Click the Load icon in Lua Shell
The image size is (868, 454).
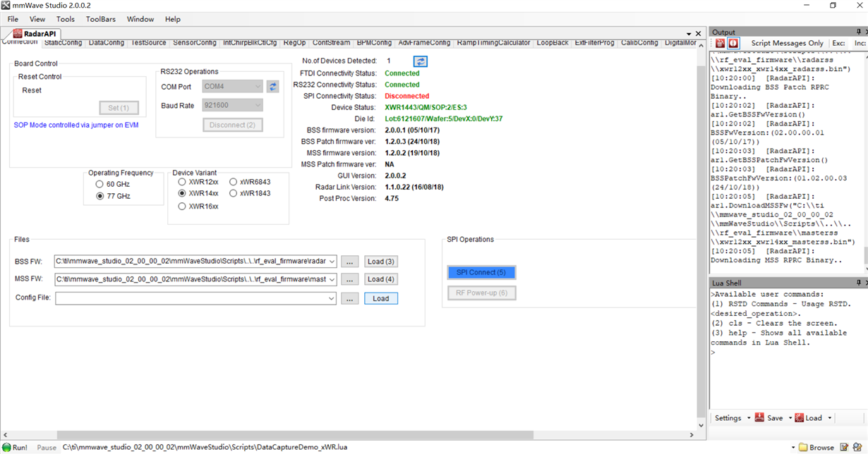pos(799,417)
